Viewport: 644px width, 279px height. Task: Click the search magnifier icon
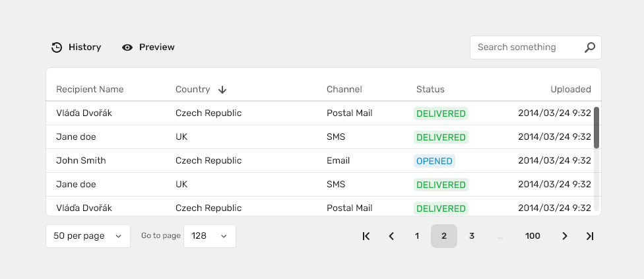tap(590, 47)
